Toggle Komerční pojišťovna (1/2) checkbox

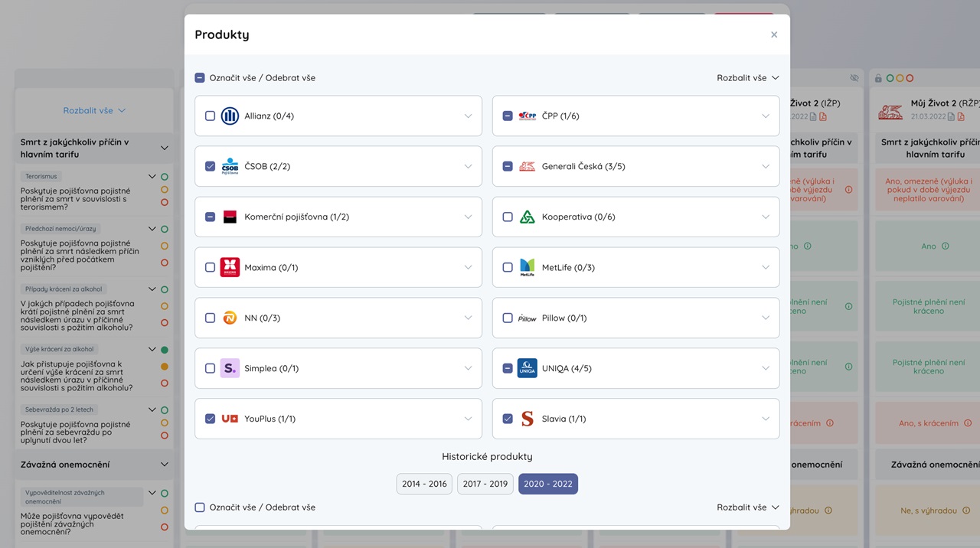pyautogui.click(x=210, y=217)
